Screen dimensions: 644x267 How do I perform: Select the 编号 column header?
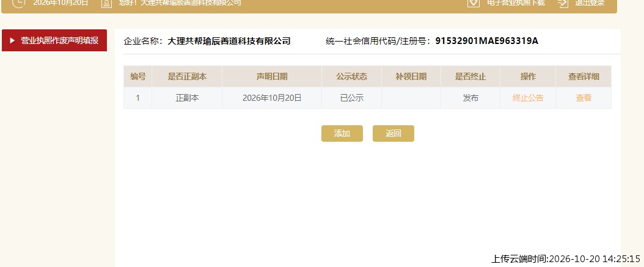coord(137,76)
